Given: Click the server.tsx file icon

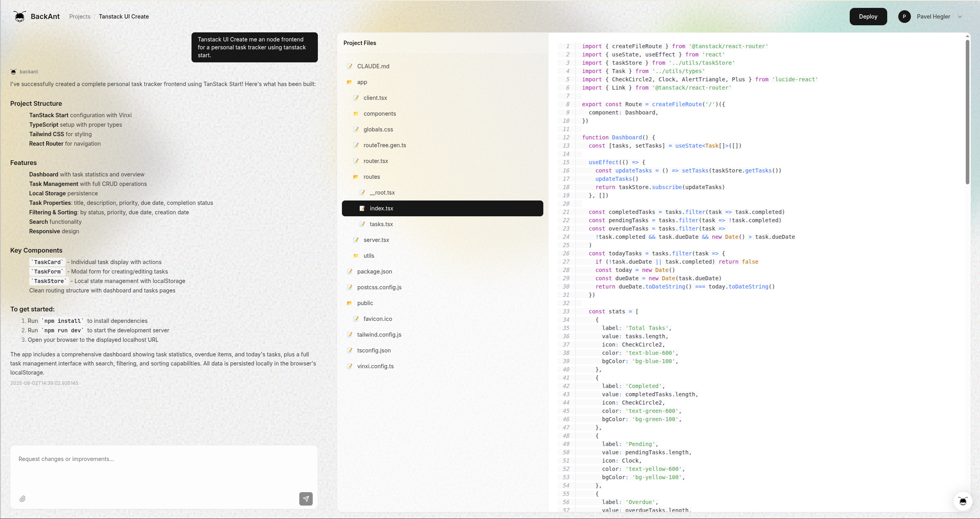Looking at the screenshot, I should point(356,240).
